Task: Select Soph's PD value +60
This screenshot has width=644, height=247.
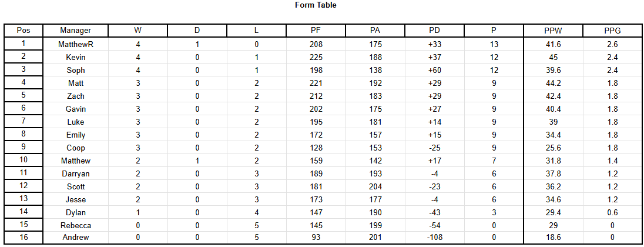Action: (x=434, y=71)
